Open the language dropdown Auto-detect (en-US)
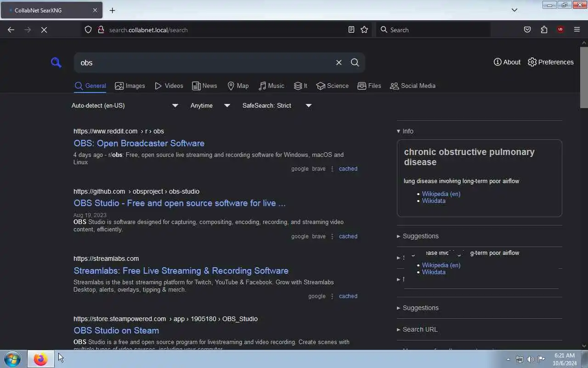The image size is (588, 368). coord(125,106)
